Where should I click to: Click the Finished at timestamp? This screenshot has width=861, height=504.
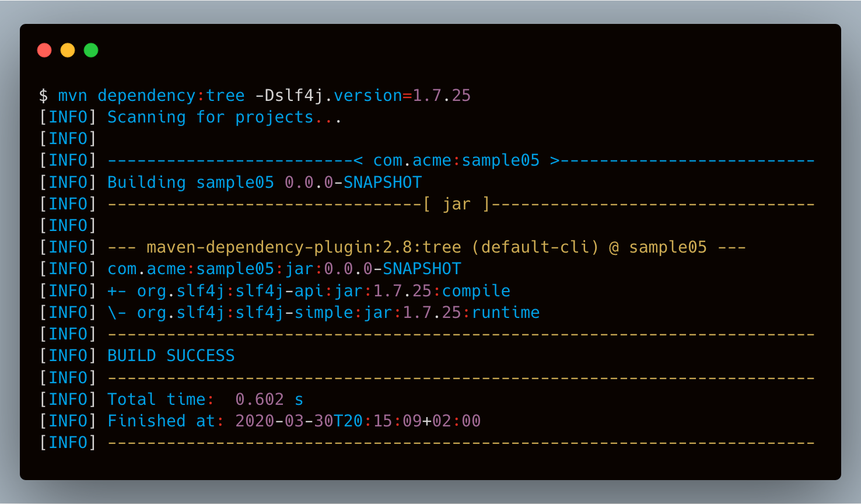[x=358, y=421]
